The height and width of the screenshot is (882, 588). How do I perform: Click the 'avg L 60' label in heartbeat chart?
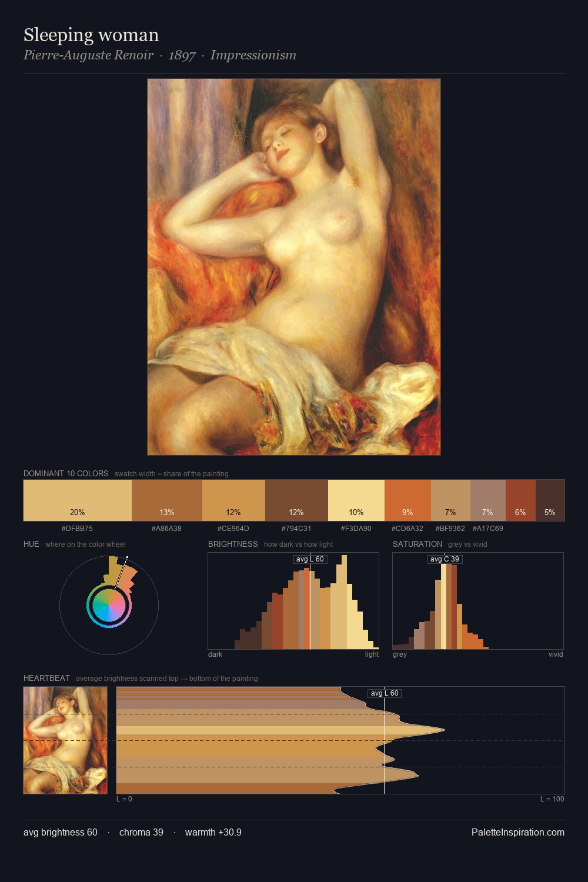(x=385, y=693)
